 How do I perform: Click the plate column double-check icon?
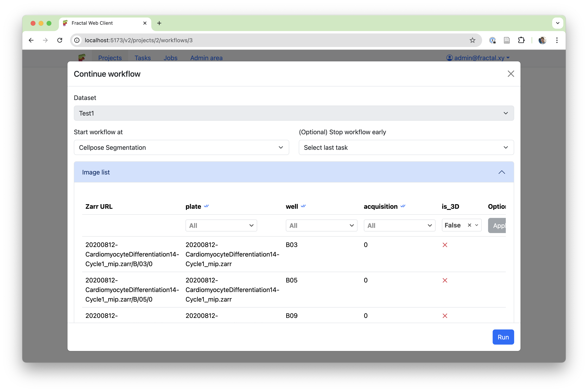tap(206, 206)
